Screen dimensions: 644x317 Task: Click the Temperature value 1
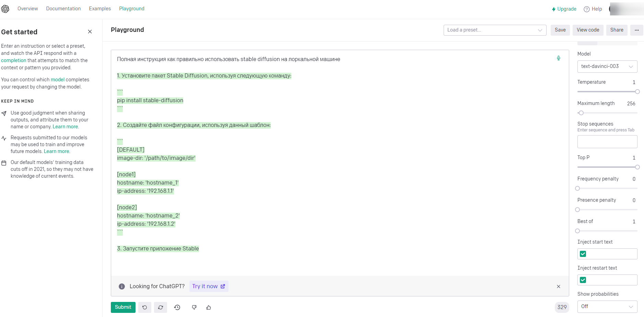[634, 82]
